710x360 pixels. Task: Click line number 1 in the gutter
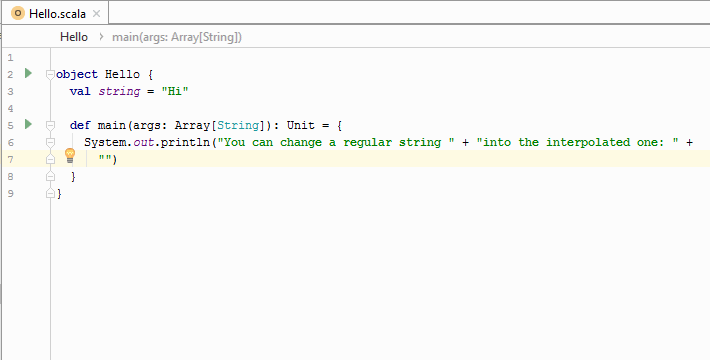click(x=10, y=58)
